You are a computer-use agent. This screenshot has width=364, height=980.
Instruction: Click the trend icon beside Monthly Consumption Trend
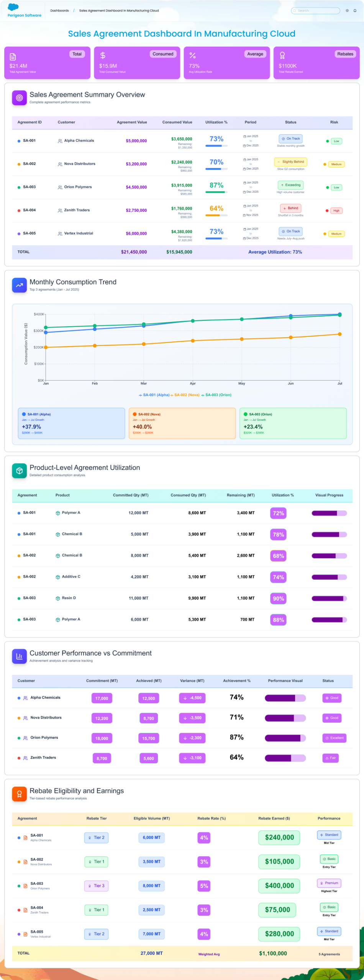[x=20, y=285]
